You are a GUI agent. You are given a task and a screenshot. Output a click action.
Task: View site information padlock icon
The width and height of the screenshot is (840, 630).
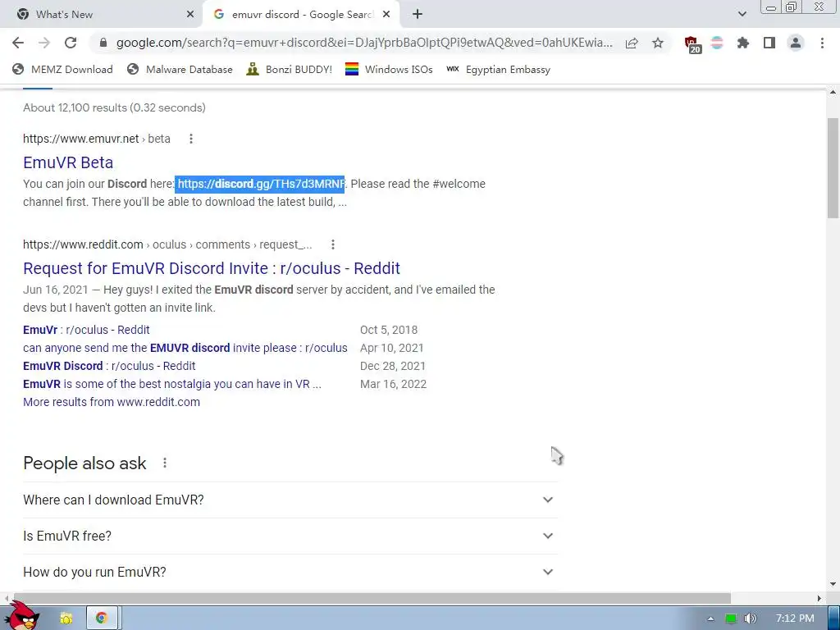[x=103, y=43]
